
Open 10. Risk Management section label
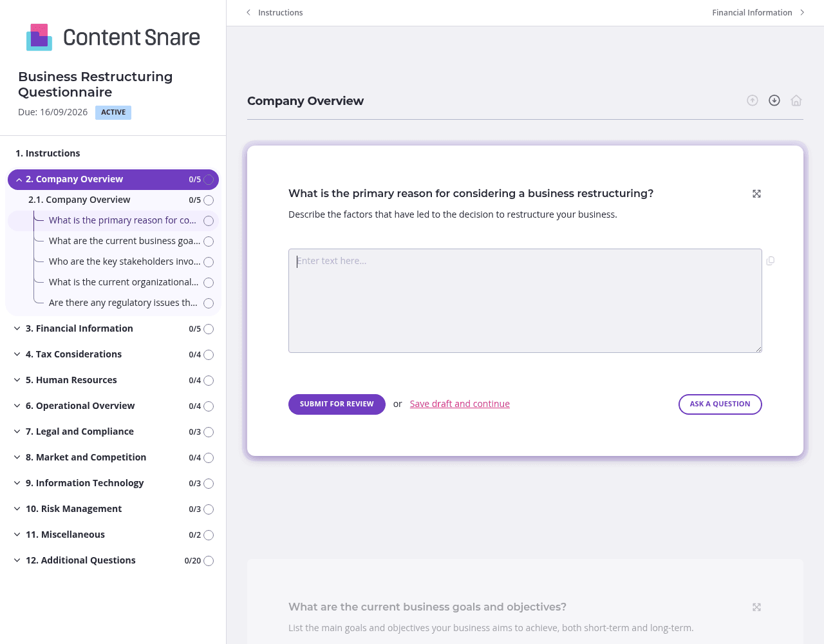73,509
